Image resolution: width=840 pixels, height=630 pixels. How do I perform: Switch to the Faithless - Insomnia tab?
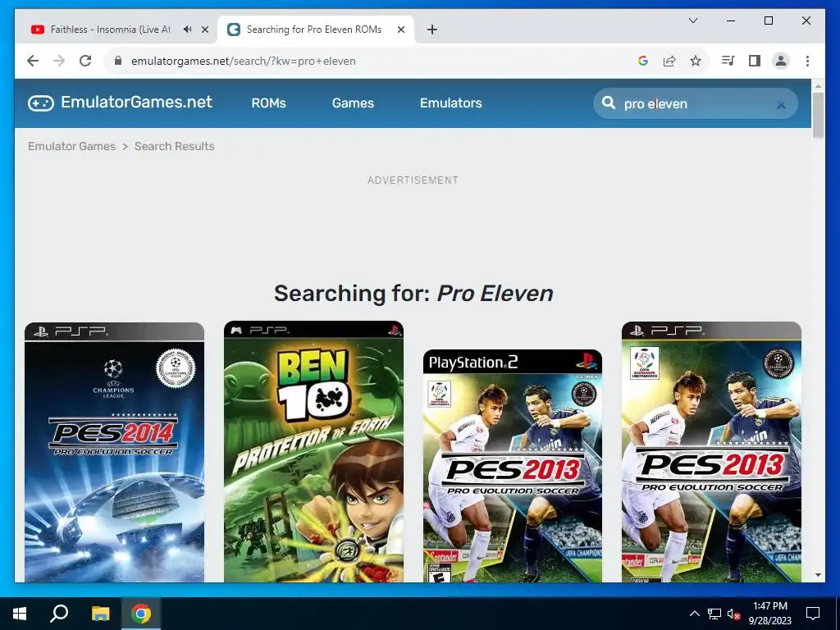(110, 30)
